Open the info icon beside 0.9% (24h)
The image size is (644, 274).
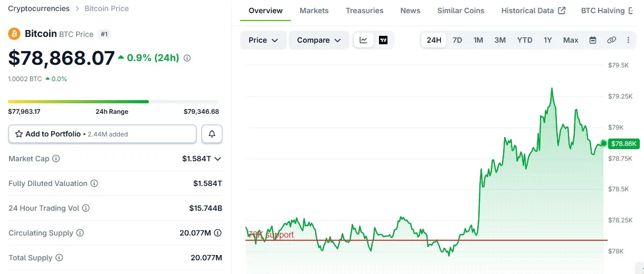pos(187,58)
